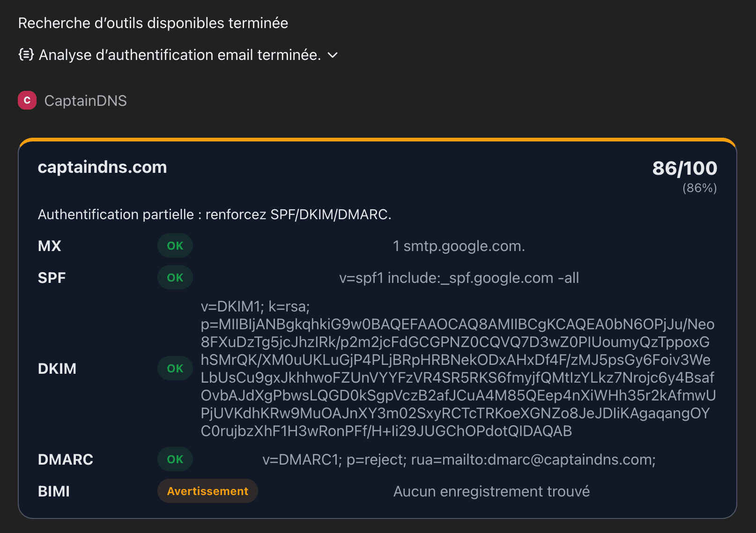Image resolution: width=756 pixels, height=533 pixels.
Task: Select the red CaptainDNS avatar circle
Action: coord(27,100)
